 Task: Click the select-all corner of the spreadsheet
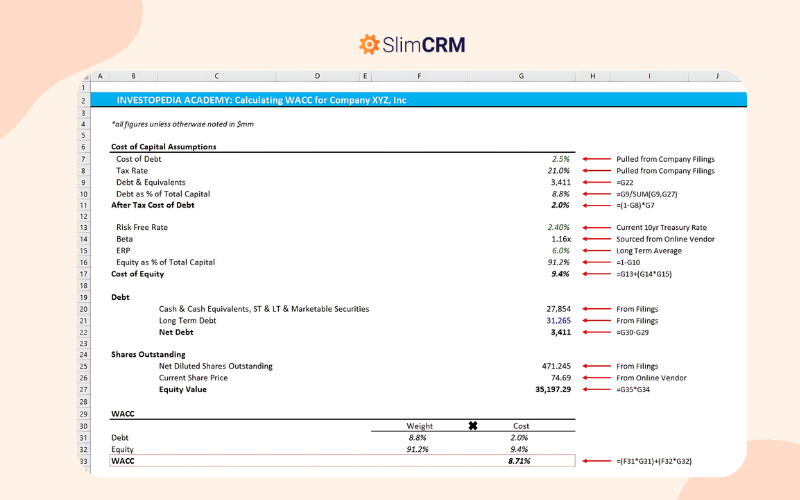85,77
